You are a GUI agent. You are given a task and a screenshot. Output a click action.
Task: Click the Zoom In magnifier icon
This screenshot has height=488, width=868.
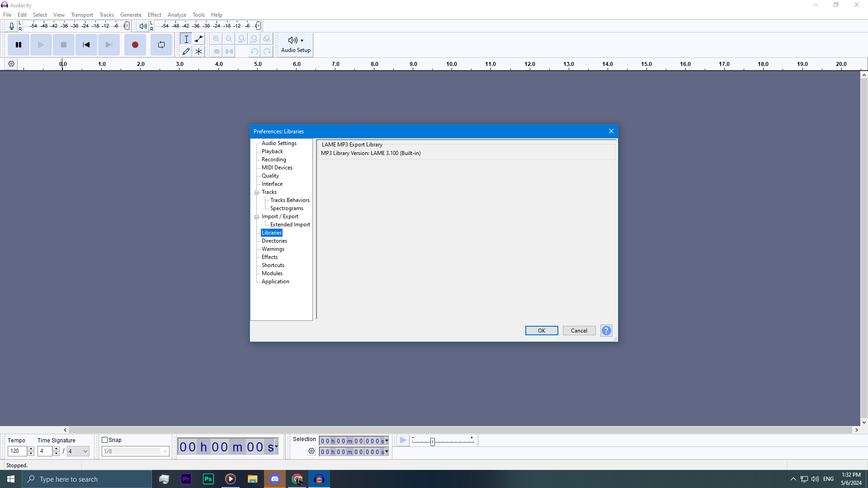point(217,39)
